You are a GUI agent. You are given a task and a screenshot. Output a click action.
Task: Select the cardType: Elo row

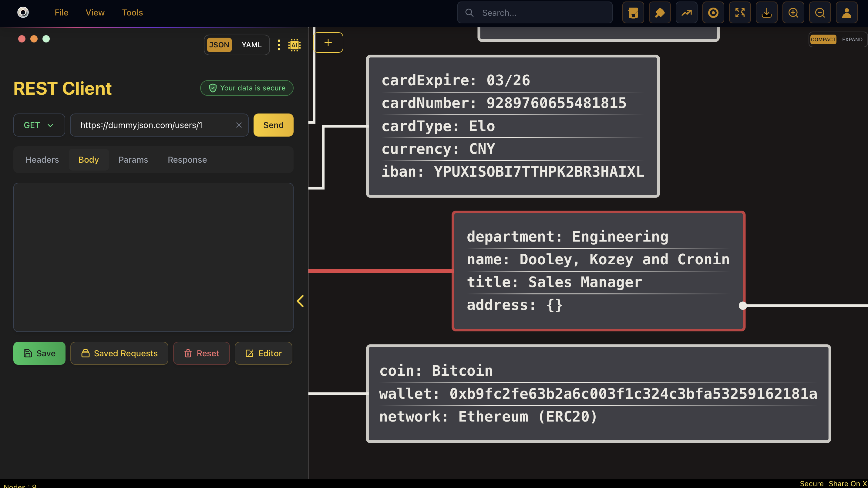click(513, 126)
